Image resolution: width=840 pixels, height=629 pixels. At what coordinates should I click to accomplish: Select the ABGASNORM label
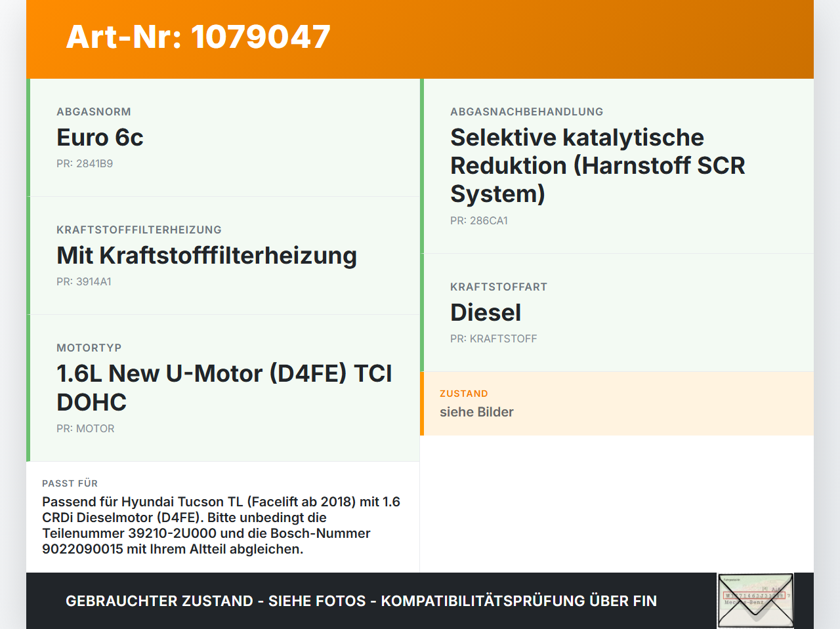tap(94, 112)
